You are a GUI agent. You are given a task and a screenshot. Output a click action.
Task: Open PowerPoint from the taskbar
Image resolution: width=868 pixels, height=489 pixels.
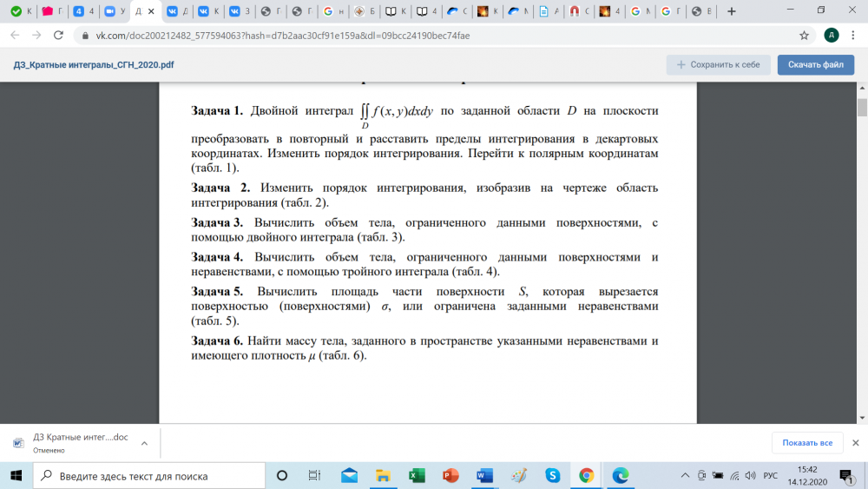(450, 476)
